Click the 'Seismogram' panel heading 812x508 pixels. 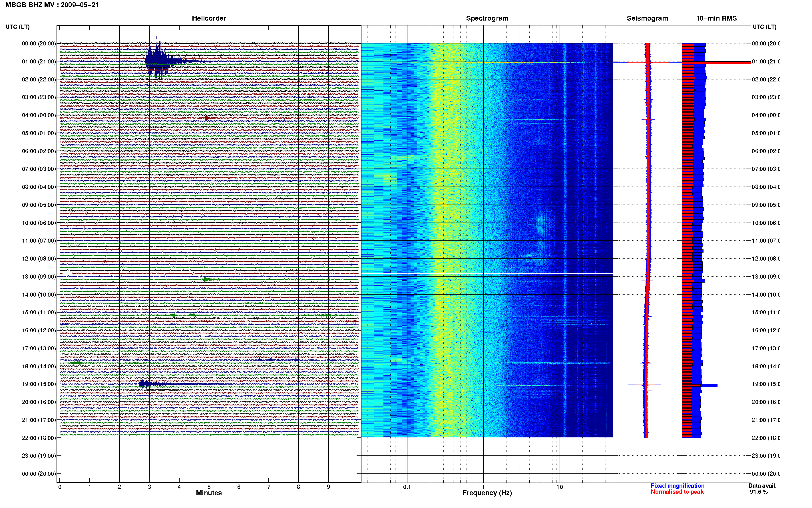pyautogui.click(x=647, y=19)
